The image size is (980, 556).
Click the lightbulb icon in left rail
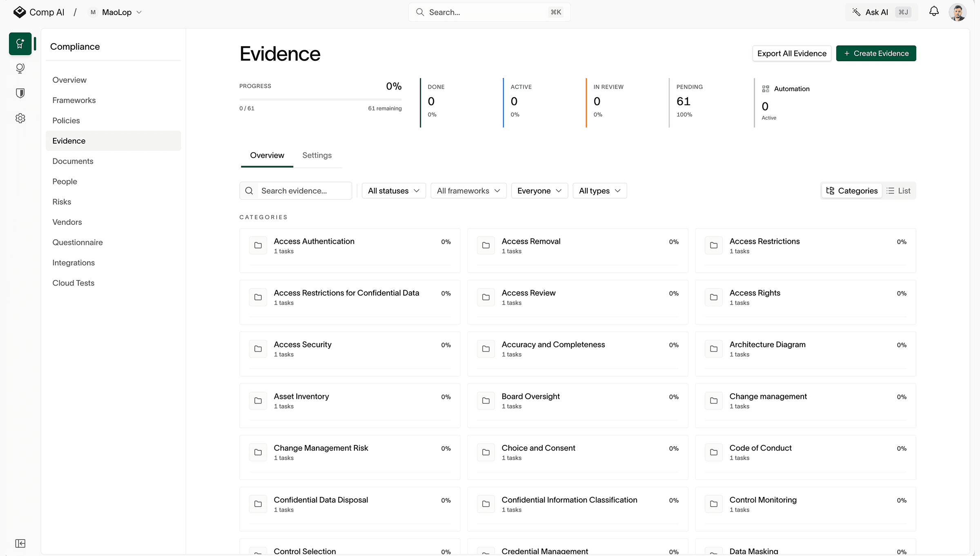coord(20,68)
